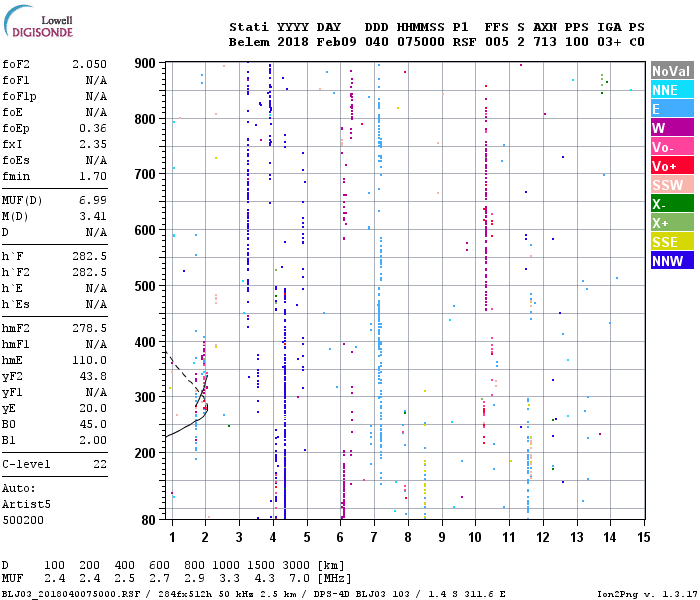700x600 pixels.
Task: Click the foEp value 0.36
Action: 93,128
